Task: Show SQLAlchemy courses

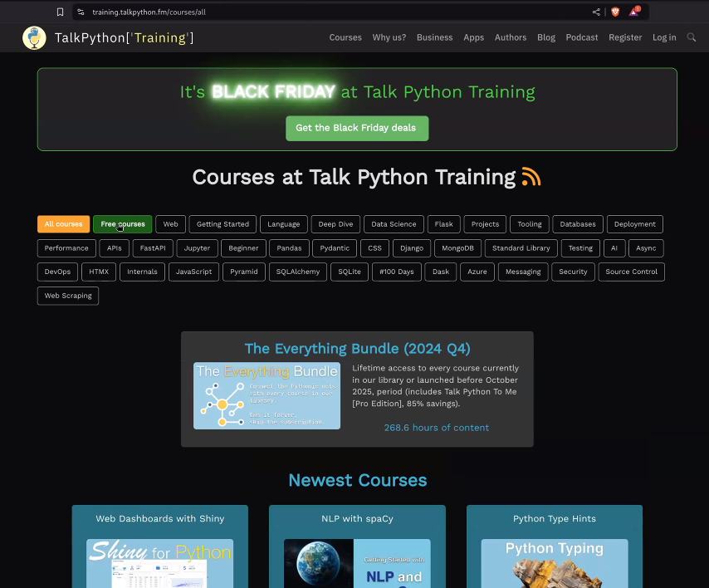Action: 298,272
